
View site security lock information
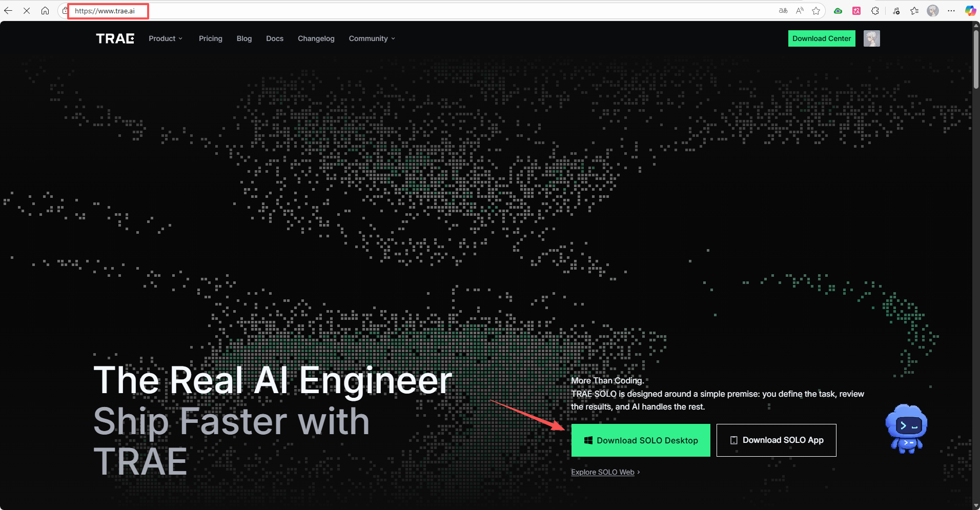click(x=65, y=11)
